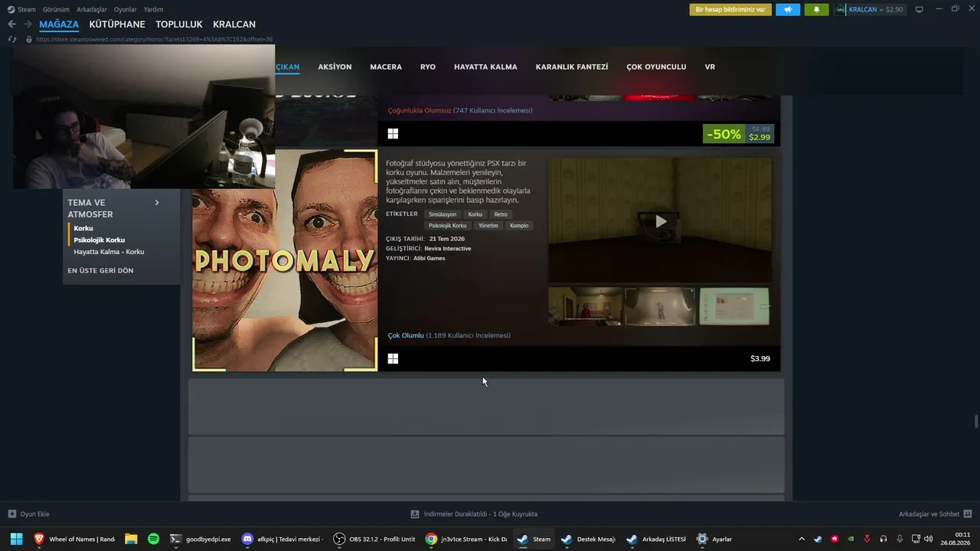Viewport: 980px width, 551px height.
Task: Click the NVIDIA tray icon
Action: [851, 539]
